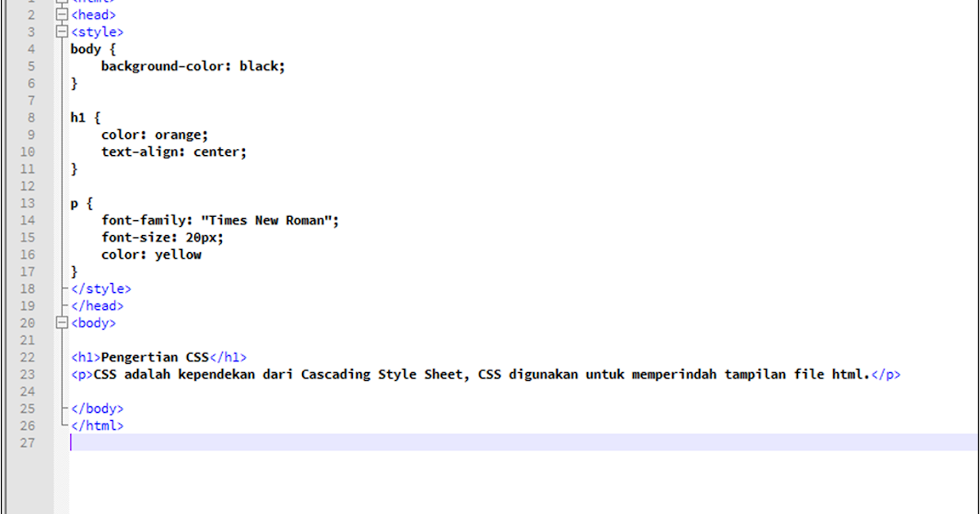Screen dimensions: 980x514
Task: Select line number 27 in the margin
Action: (28, 443)
